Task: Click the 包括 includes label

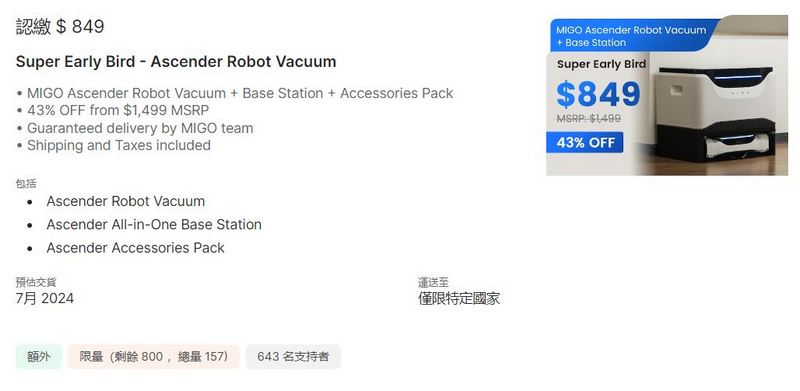Action: (x=26, y=184)
